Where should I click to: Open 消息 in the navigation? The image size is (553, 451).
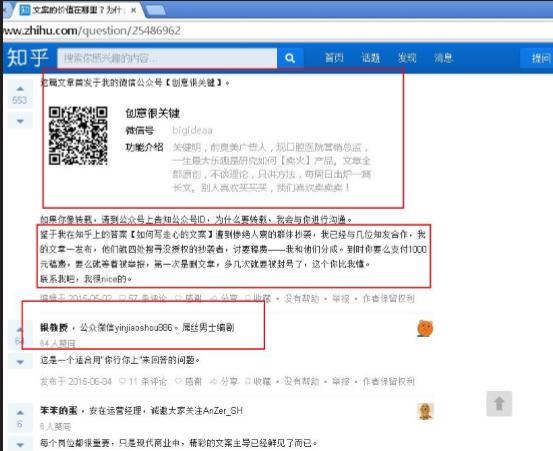[x=443, y=58]
